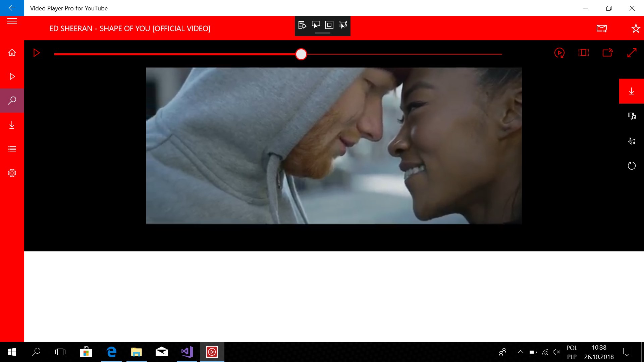
Task: Click the refresh circular arrow icon
Action: pos(631,166)
